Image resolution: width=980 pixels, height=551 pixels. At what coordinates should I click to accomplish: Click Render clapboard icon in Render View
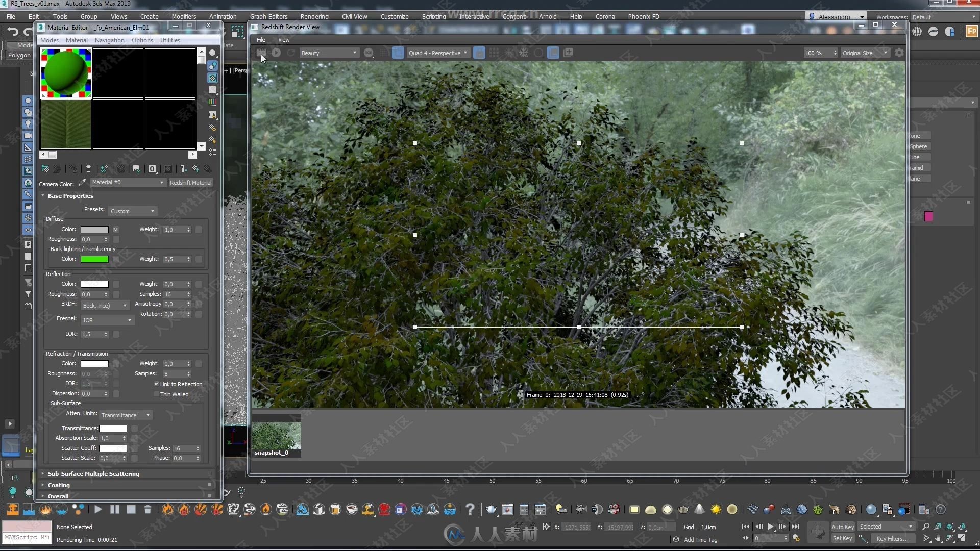(261, 53)
